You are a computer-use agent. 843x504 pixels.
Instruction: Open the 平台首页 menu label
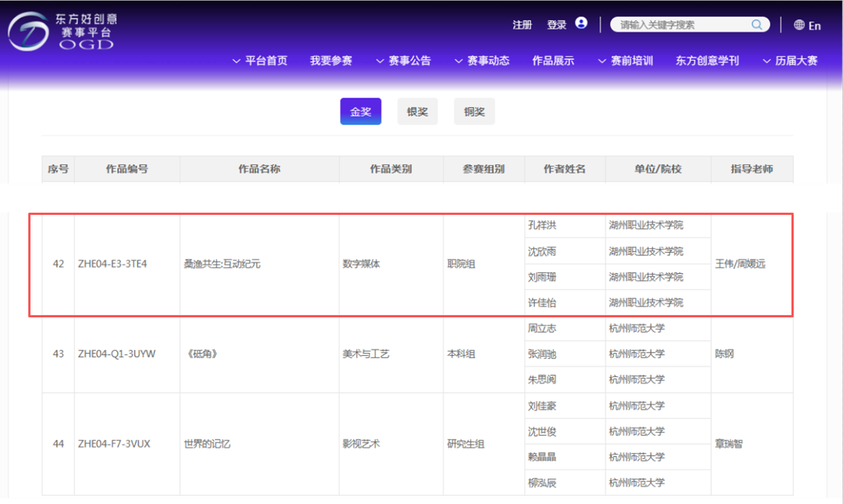coord(267,60)
